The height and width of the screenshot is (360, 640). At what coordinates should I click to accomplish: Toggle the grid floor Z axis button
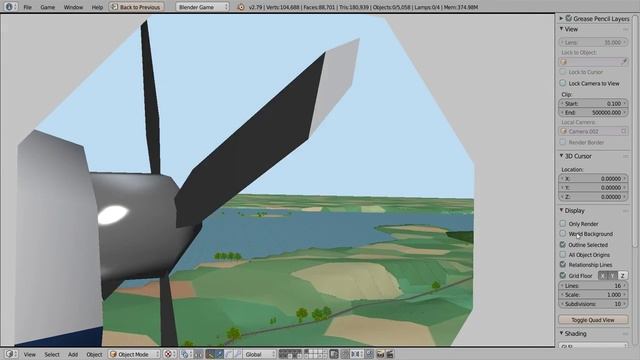[622, 276]
